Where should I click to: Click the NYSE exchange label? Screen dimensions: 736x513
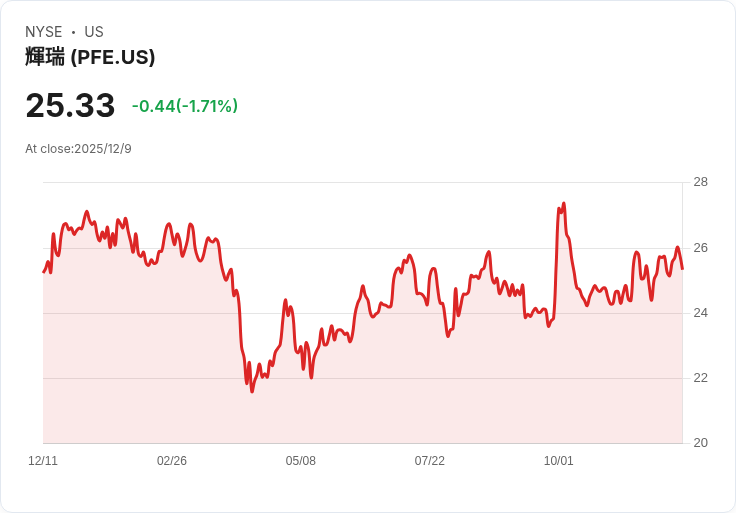[44, 32]
